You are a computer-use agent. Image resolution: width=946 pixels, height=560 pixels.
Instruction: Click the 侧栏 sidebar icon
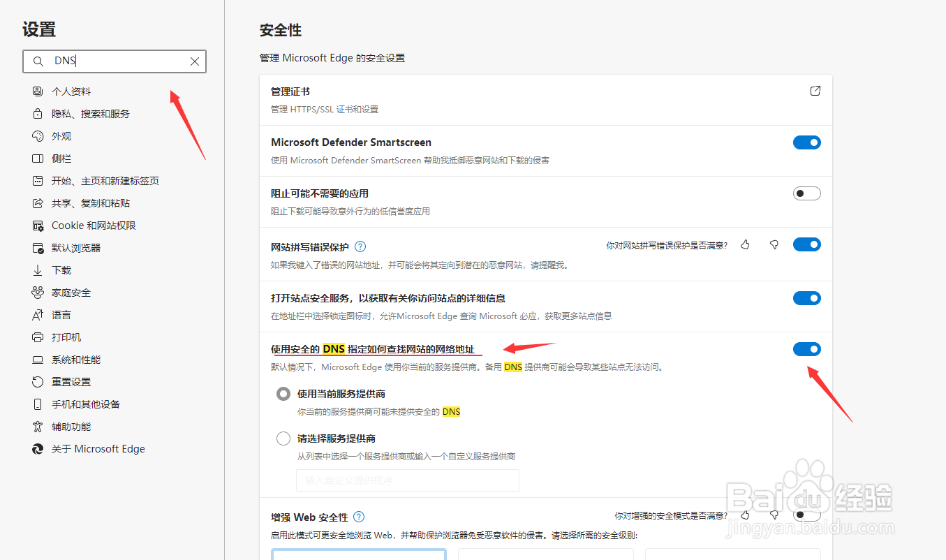pos(38,159)
